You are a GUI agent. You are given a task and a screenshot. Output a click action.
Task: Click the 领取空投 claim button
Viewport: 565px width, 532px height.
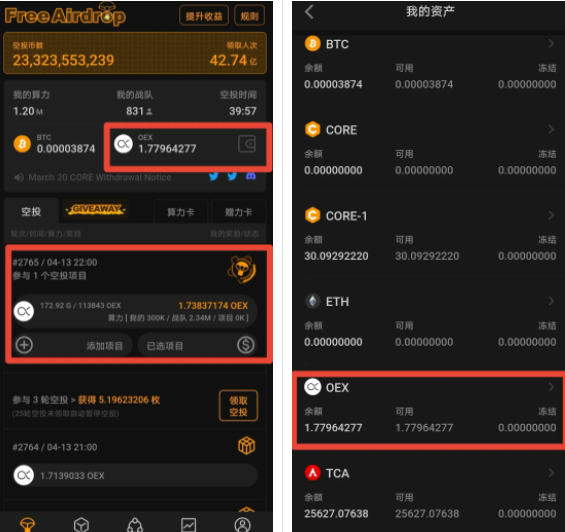tap(239, 406)
